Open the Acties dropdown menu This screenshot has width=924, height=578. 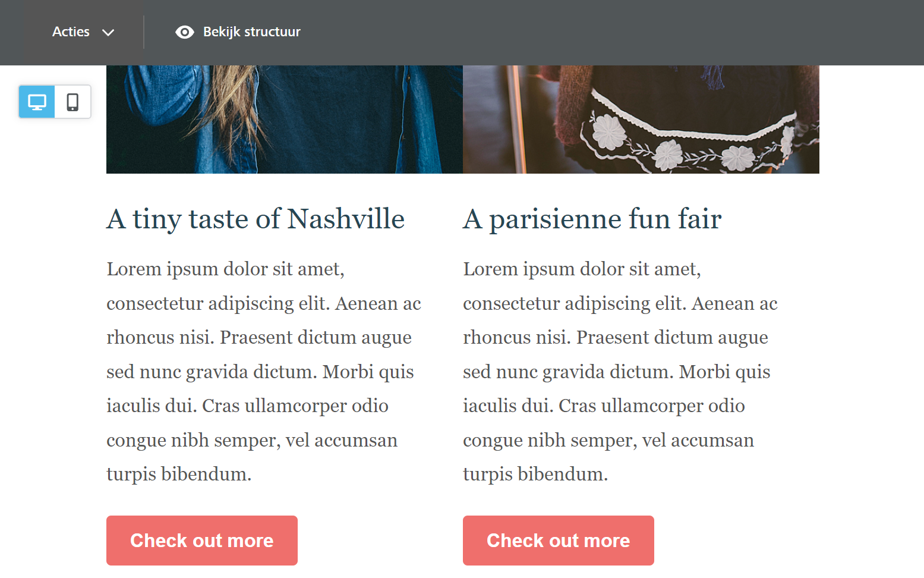pyautogui.click(x=71, y=32)
